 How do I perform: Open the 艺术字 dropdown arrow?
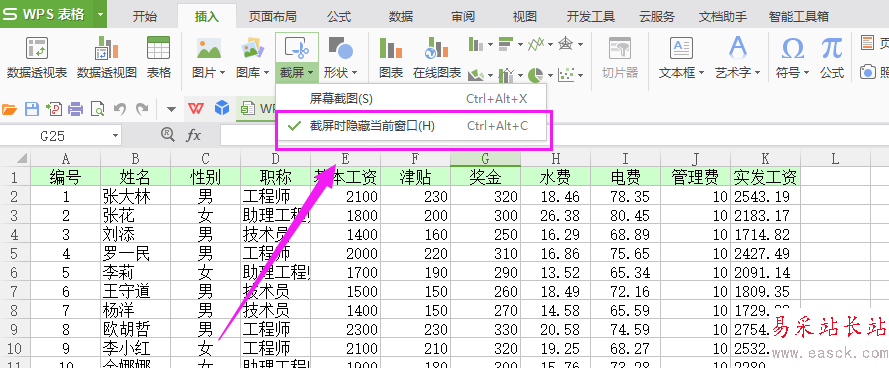pyautogui.click(x=756, y=73)
